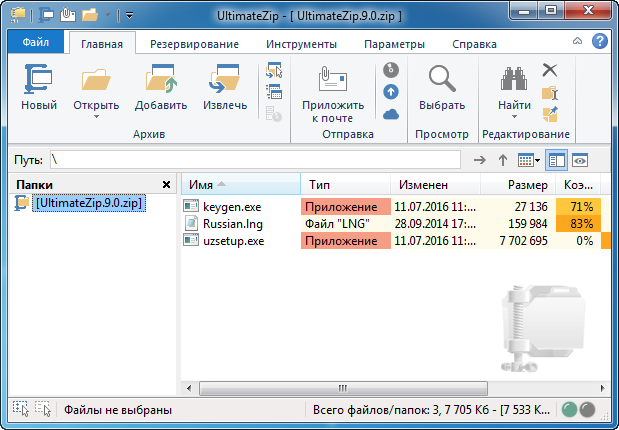Click the Выбрать magnifier icon

[441, 81]
